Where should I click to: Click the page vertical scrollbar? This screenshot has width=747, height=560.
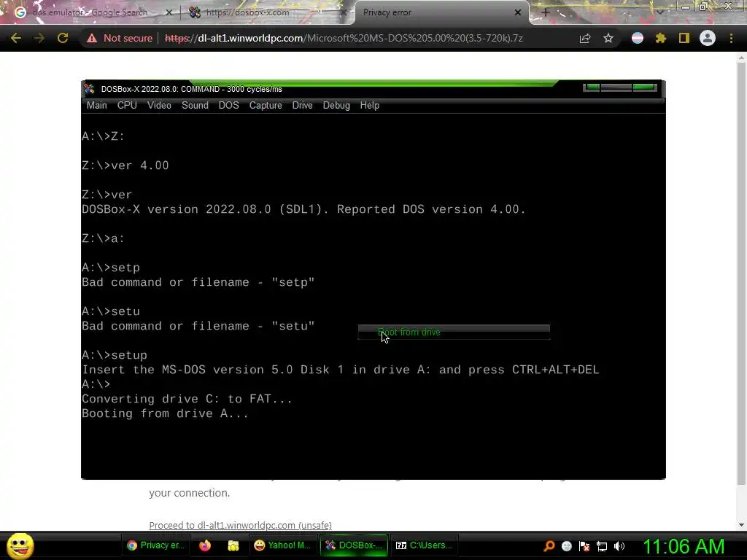(x=741, y=274)
